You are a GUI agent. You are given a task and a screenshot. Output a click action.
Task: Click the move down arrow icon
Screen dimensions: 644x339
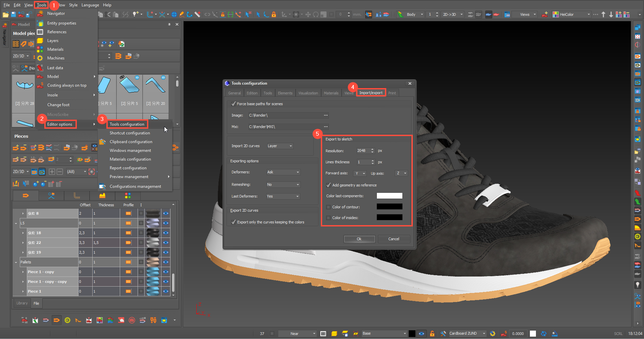click(x=611, y=14)
